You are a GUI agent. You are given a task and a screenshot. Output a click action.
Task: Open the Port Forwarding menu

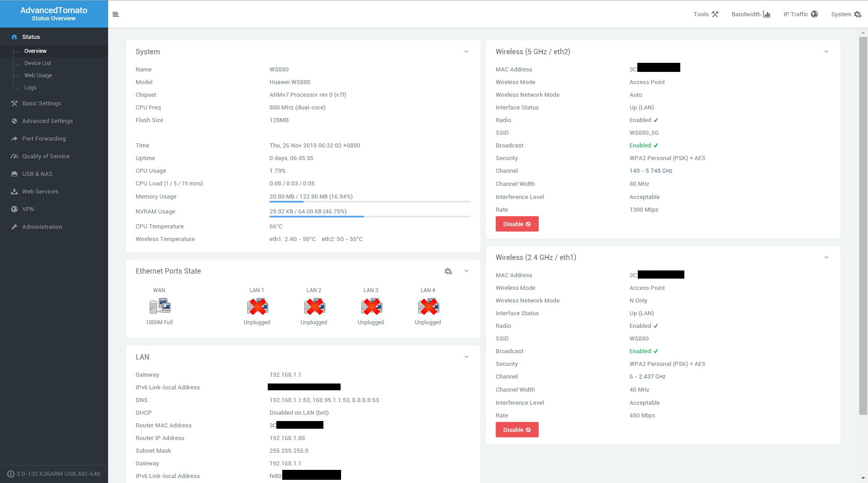click(x=54, y=139)
